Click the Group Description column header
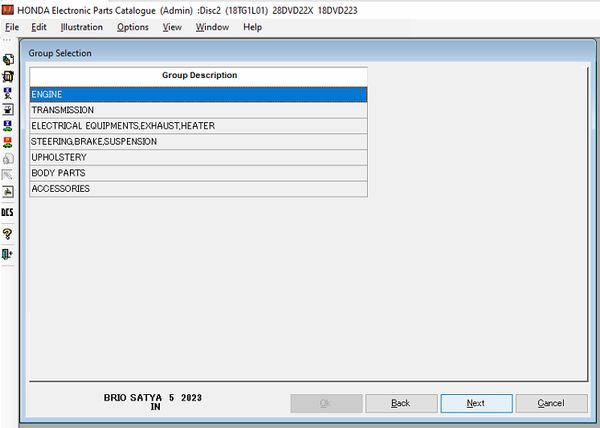Image resolution: width=600 pixels, height=428 pixels. [x=199, y=75]
